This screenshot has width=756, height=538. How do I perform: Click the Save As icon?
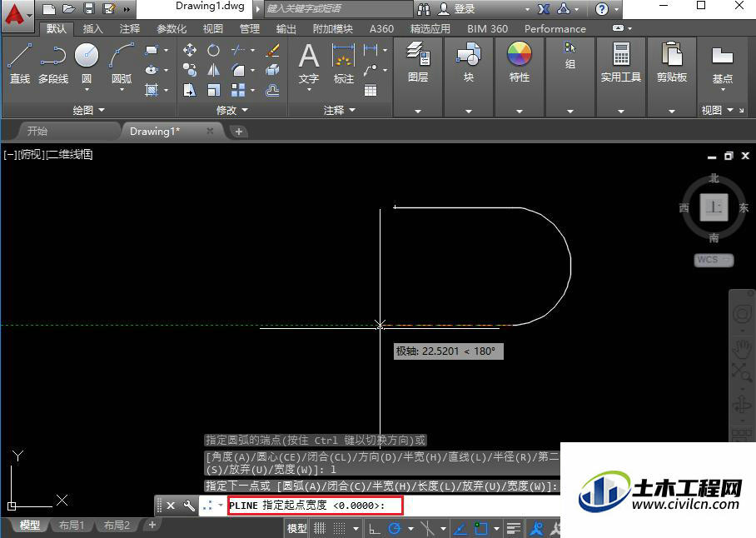[x=109, y=8]
